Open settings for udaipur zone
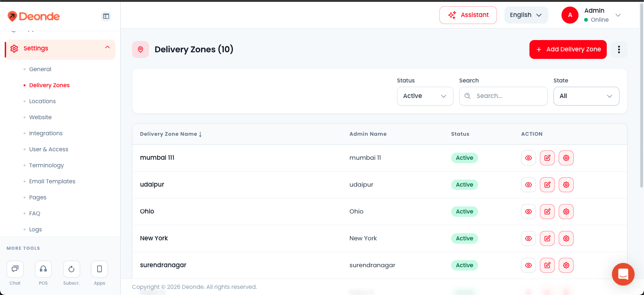644x295 pixels. [566, 185]
